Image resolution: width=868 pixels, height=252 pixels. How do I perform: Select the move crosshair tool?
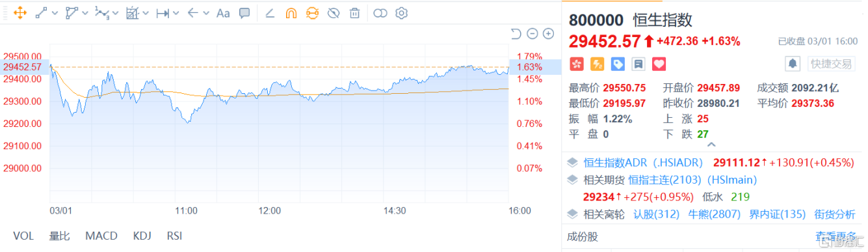(19, 12)
